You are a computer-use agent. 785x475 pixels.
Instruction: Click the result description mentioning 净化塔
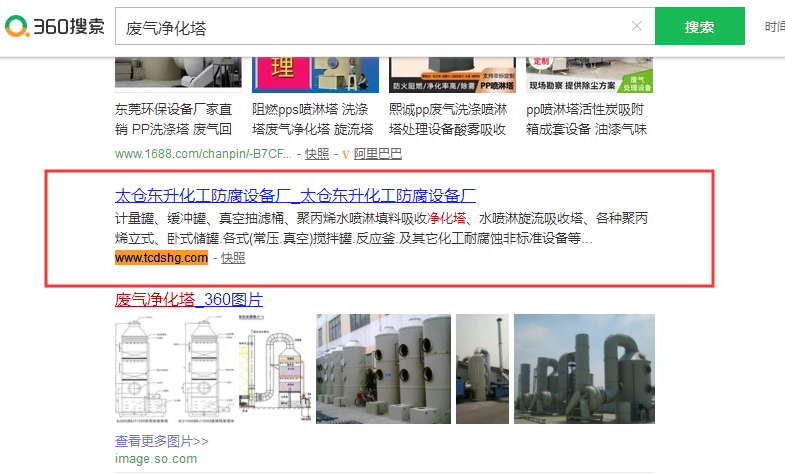(381, 228)
